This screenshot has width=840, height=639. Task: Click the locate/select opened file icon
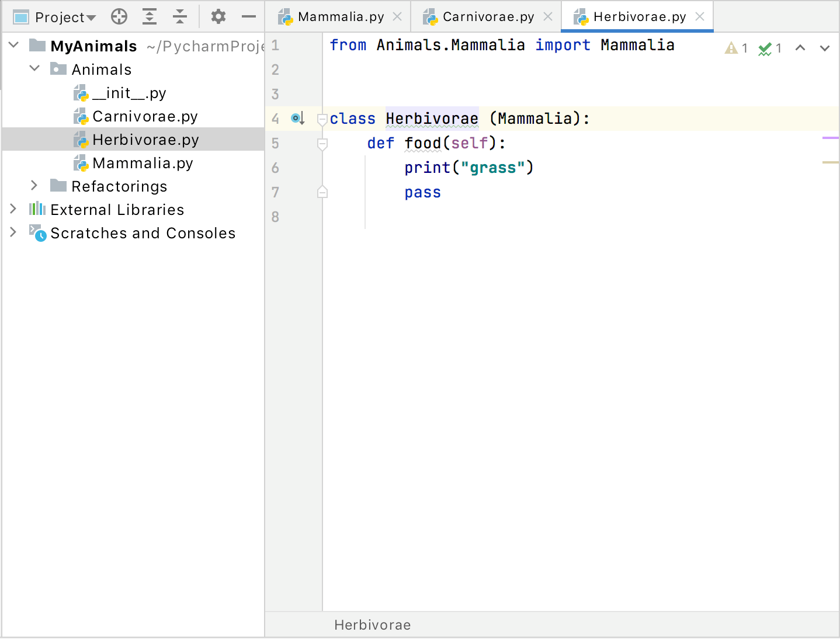119,17
